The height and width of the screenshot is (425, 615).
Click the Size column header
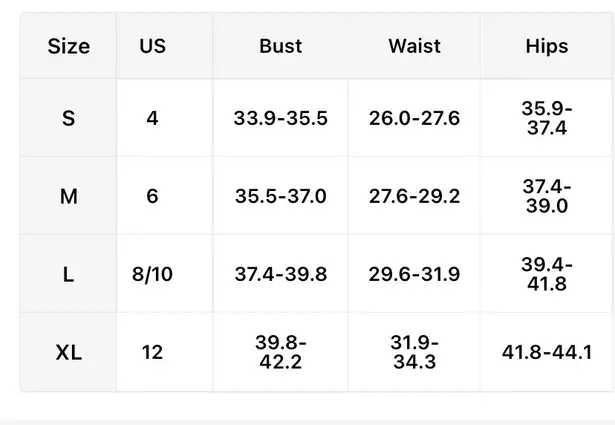tap(68, 46)
